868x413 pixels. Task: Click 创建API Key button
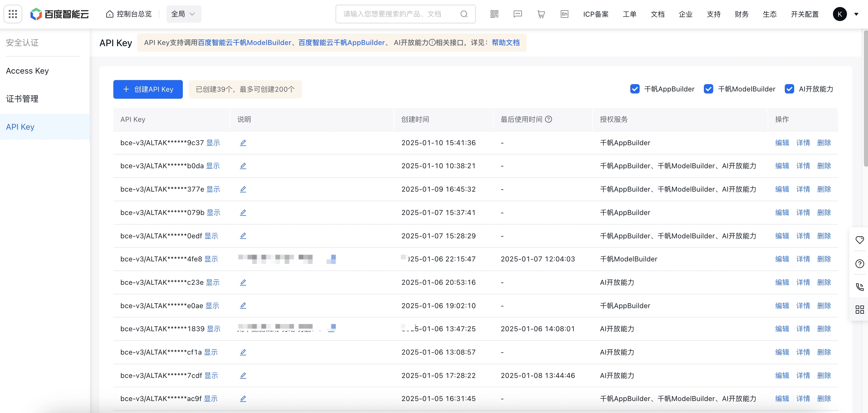tap(148, 89)
